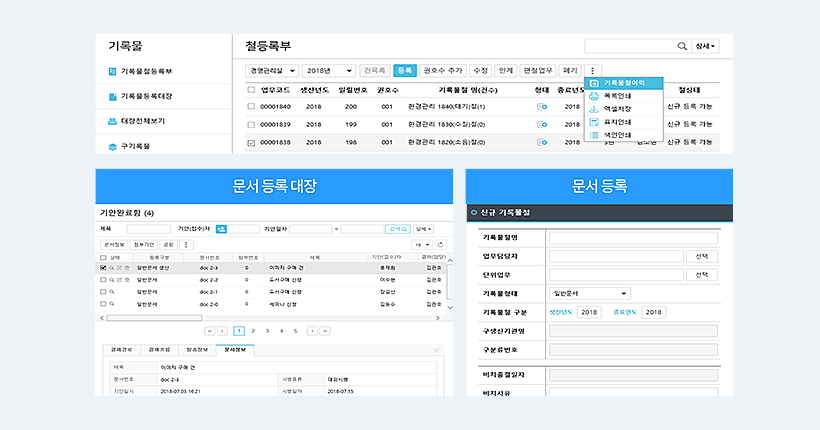Open the 2018년 year dropdown

click(328, 71)
